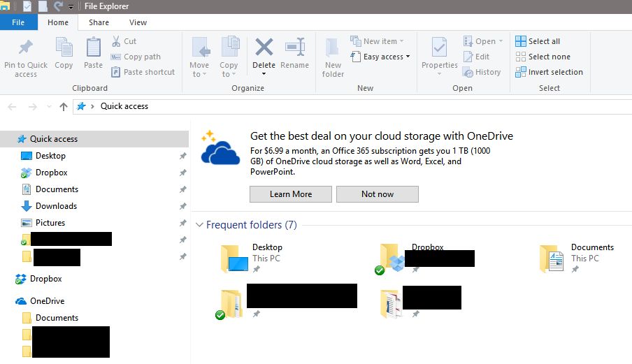The image size is (632, 364).
Task: Click the New folder icon
Action: tap(333, 48)
